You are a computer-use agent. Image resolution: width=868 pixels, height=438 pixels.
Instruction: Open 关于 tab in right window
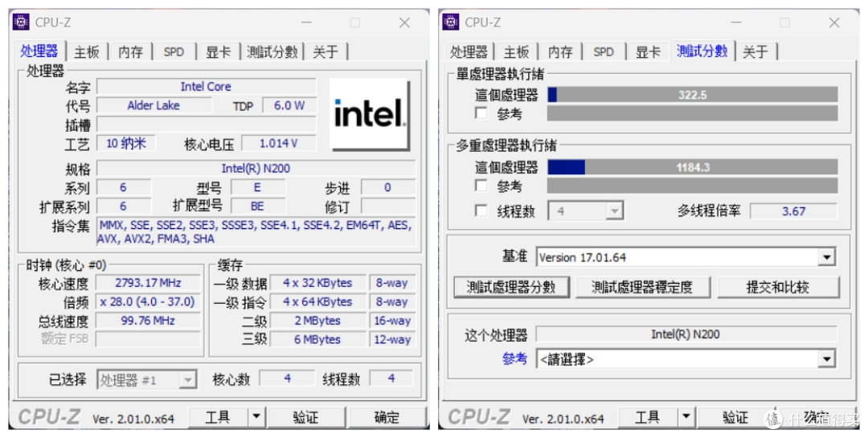click(755, 52)
